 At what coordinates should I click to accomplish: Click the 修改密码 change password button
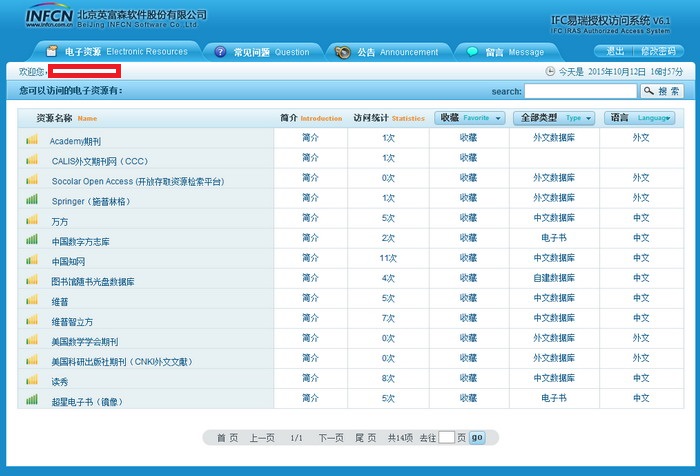658,51
